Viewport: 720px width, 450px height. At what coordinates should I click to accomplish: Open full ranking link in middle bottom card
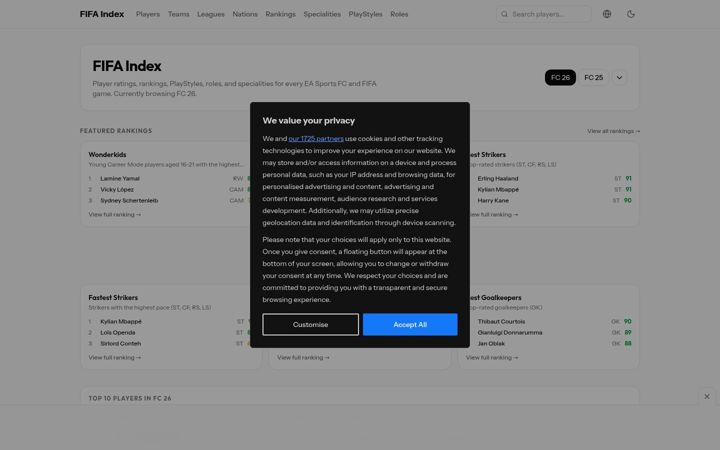(x=303, y=358)
